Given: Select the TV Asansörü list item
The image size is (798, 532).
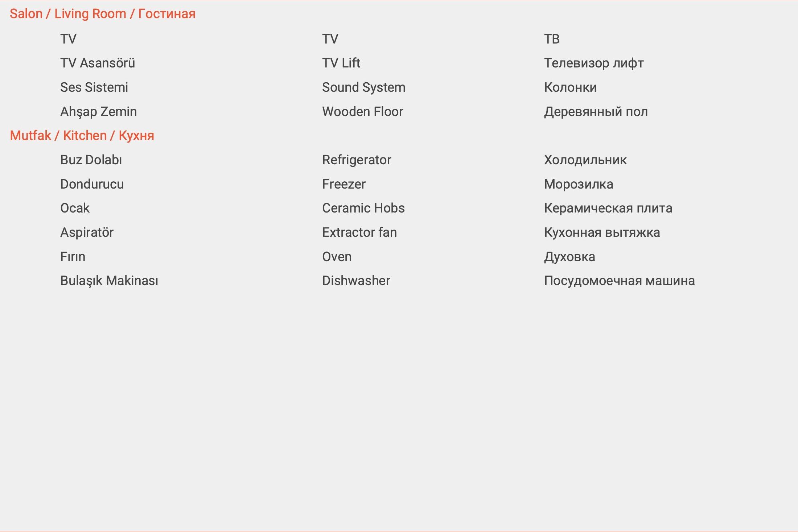Looking at the screenshot, I should (x=98, y=63).
